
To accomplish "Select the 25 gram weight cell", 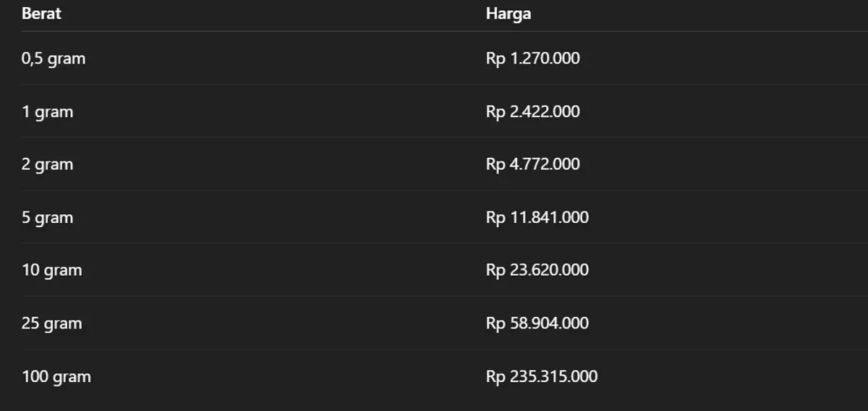I will click(x=51, y=323).
